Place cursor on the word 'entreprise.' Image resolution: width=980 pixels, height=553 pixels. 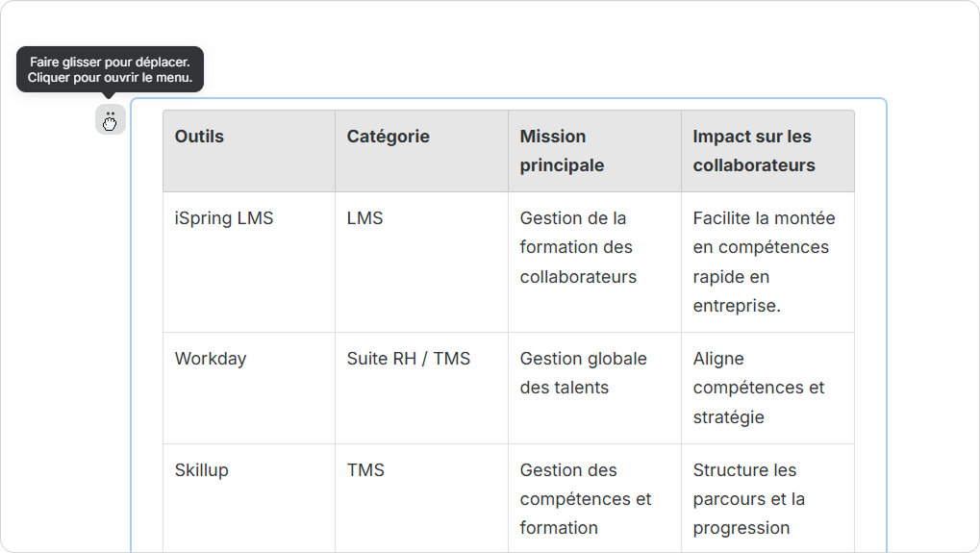737,306
